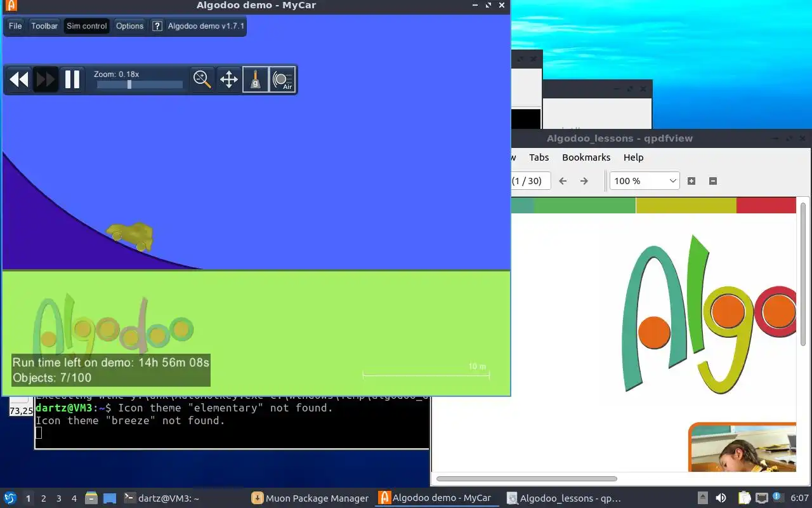The width and height of the screenshot is (812, 508).
Task: Minimize the Algodoo demo window
Action: [475, 6]
